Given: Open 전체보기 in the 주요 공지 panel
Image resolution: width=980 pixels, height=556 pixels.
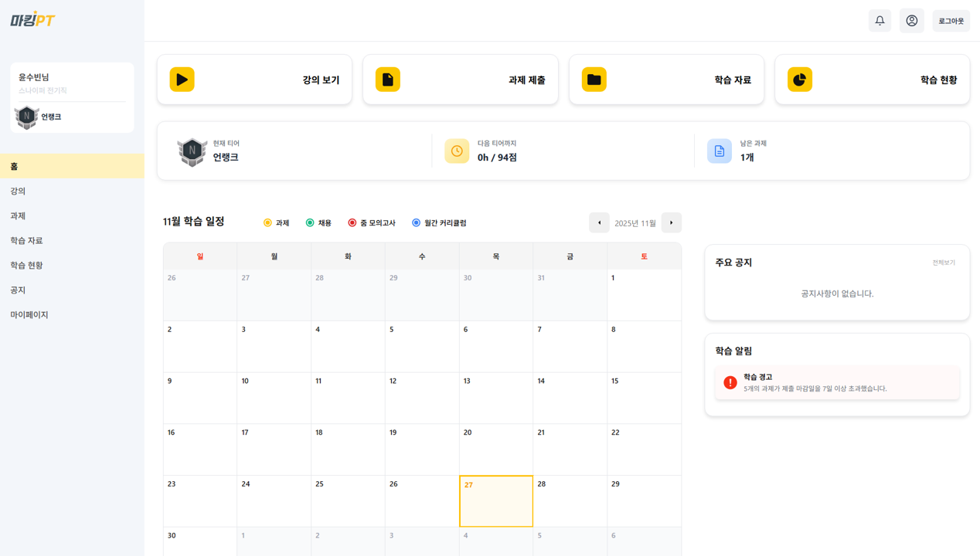Looking at the screenshot, I should tap(944, 263).
